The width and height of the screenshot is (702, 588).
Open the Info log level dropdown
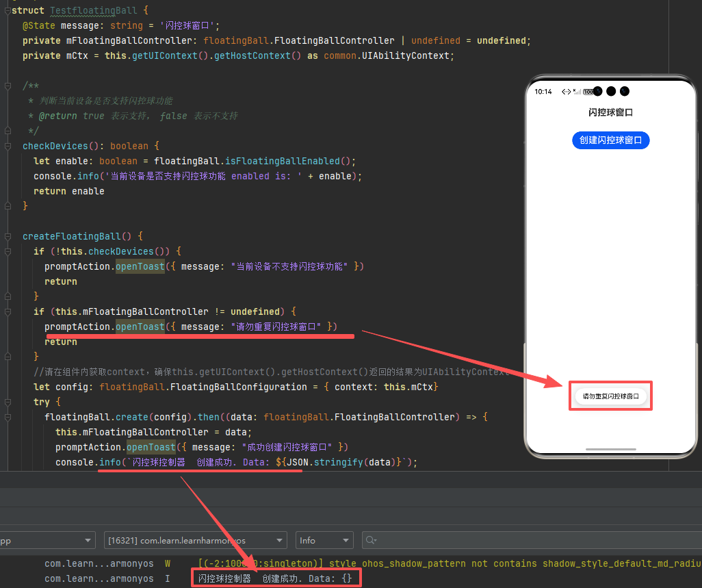(x=324, y=540)
